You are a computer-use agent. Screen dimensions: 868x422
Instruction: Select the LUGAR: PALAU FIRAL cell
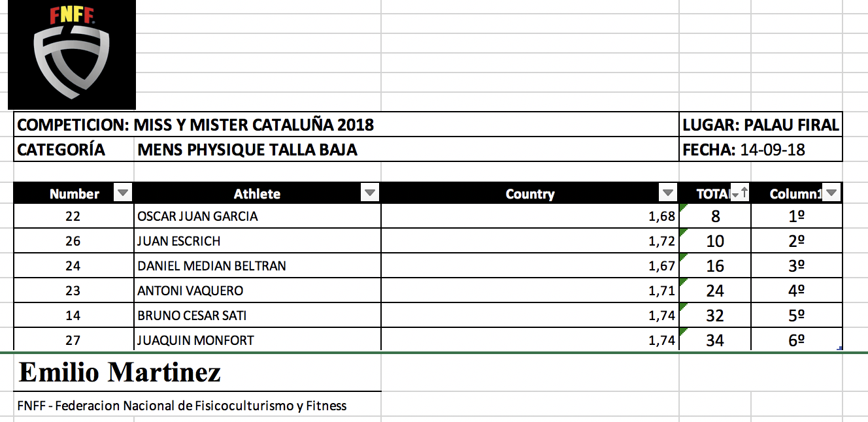click(x=761, y=125)
